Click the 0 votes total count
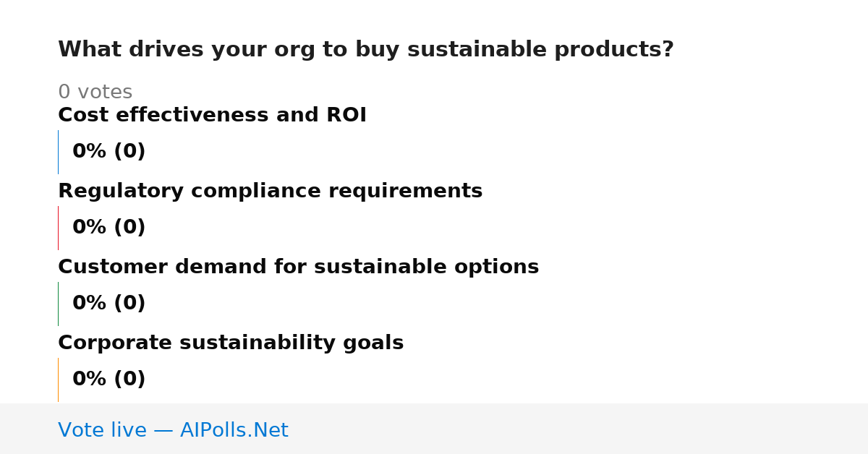This screenshot has height=454, width=868. click(95, 93)
